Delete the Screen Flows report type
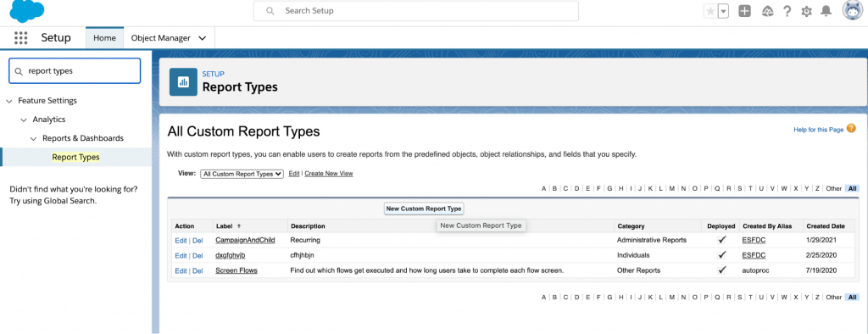 click(198, 270)
